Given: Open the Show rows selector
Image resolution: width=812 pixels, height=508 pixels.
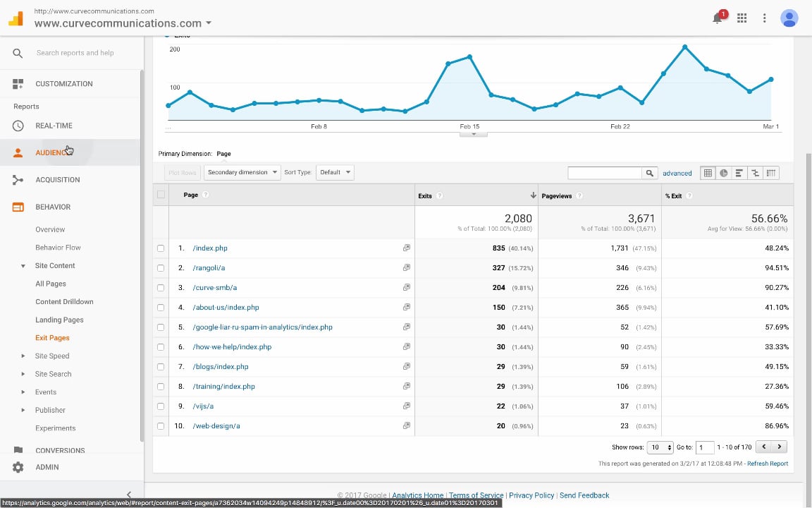Looking at the screenshot, I should 660,447.
